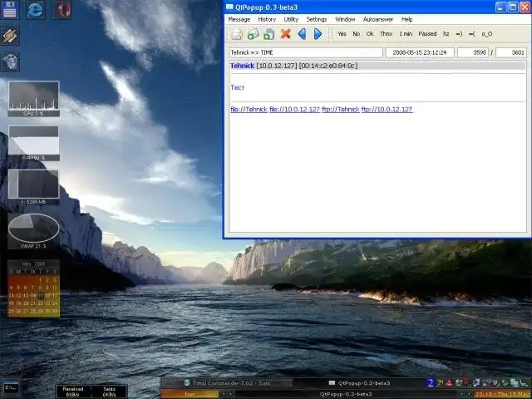Send quick reply hz

[x=446, y=33]
